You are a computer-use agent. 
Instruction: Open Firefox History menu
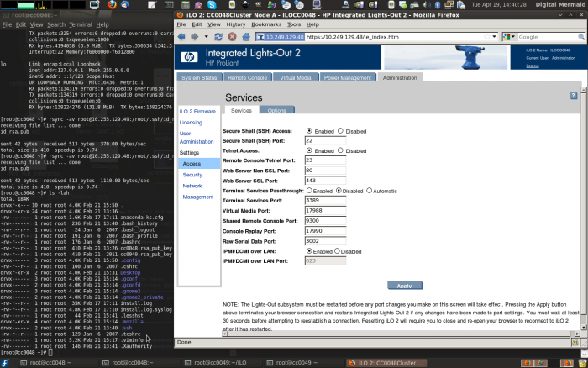pyautogui.click(x=236, y=24)
